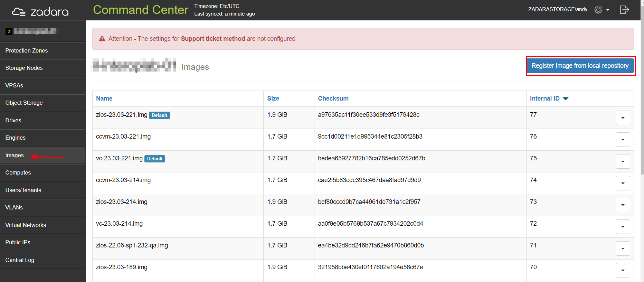Expand gear menu caret arrow

608,10
